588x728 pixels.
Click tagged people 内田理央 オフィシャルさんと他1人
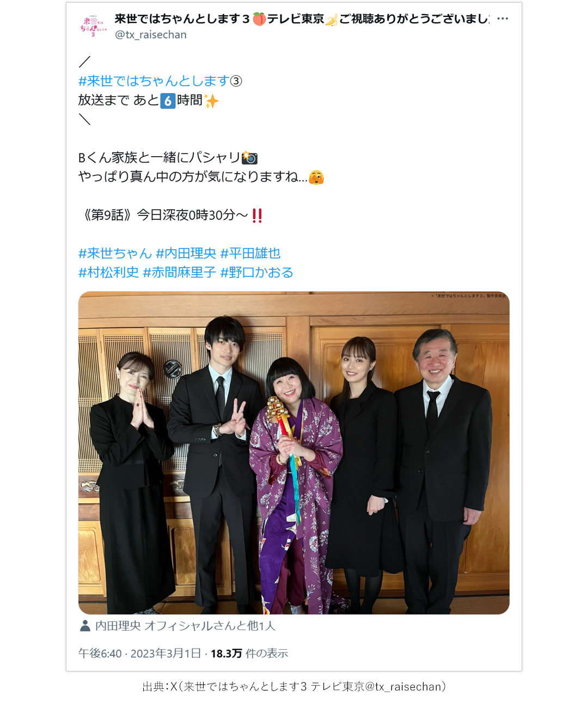(185, 626)
